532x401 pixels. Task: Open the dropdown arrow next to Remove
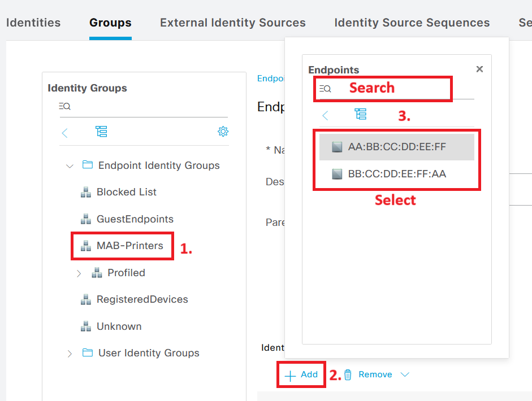click(405, 374)
